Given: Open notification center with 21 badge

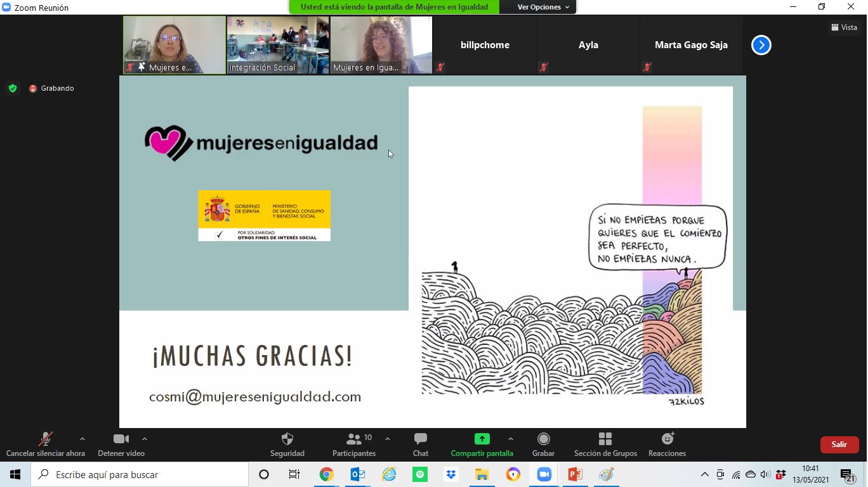Looking at the screenshot, I should pyautogui.click(x=848, y=475).
